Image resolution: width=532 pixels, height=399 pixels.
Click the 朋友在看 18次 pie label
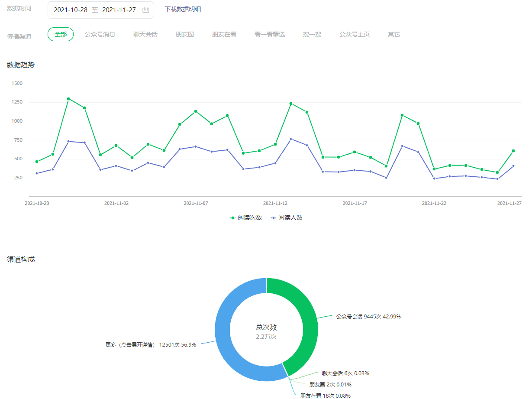tap(326, 396)
